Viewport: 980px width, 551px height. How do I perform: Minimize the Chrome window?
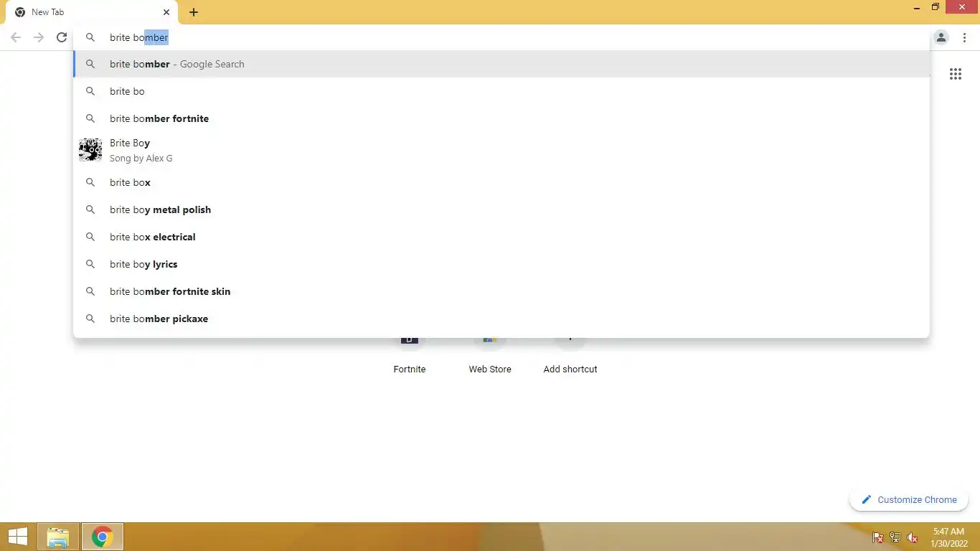click(917, 7)
